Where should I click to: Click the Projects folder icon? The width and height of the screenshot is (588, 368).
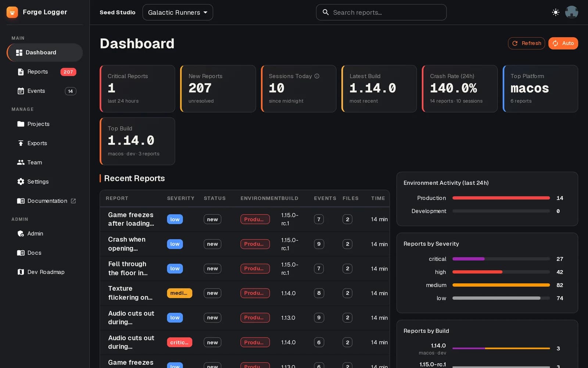[21, 124]
